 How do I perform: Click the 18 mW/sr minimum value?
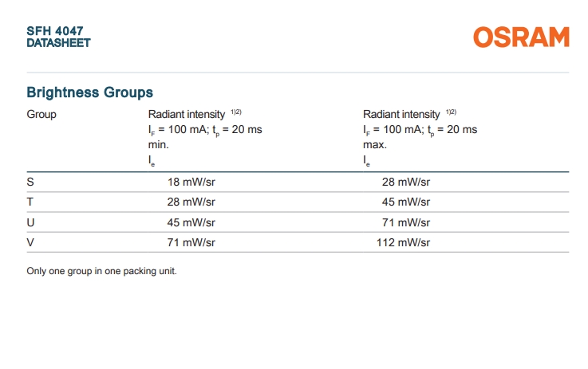191,182
